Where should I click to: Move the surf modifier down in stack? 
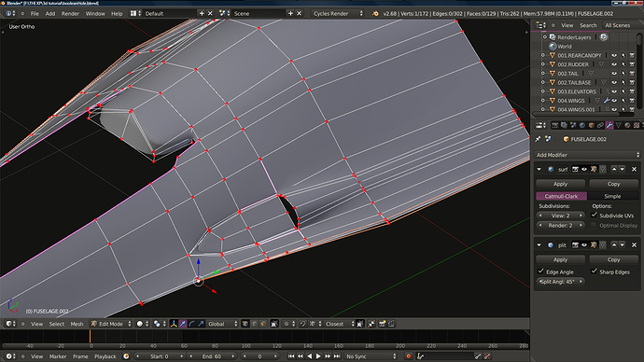coord(623,169)
